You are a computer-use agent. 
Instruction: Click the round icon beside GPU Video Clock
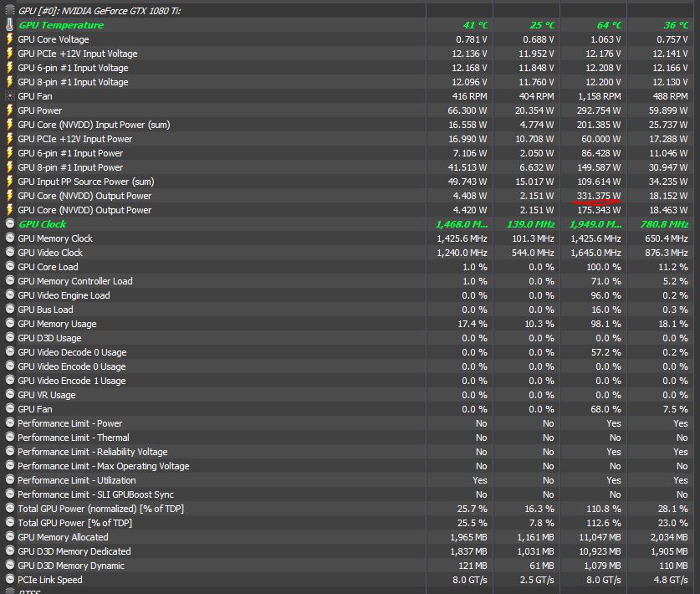(x=10, y=253)
